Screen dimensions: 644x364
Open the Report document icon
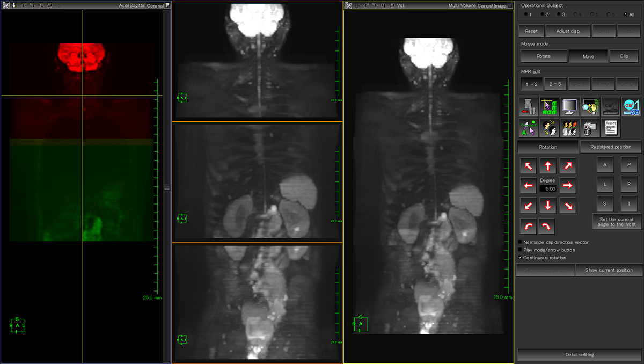point(610,127)
